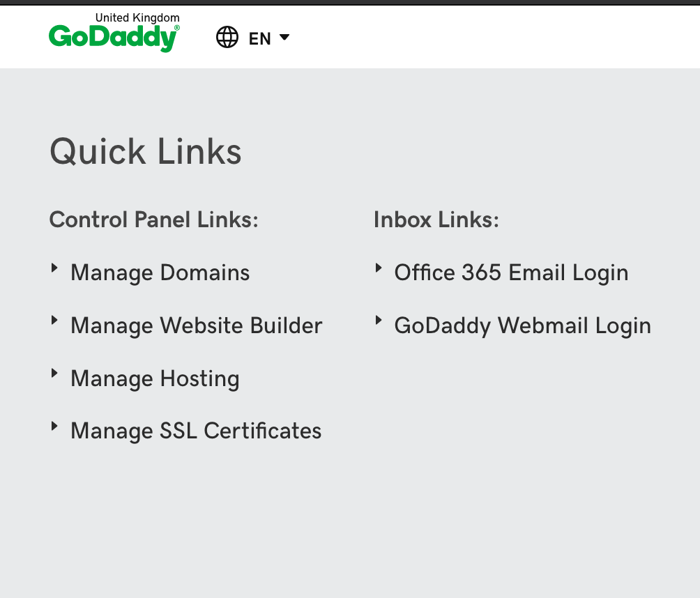Click triangle bullet beside GoDaddy Webmail Login

(x=379, y=321)
